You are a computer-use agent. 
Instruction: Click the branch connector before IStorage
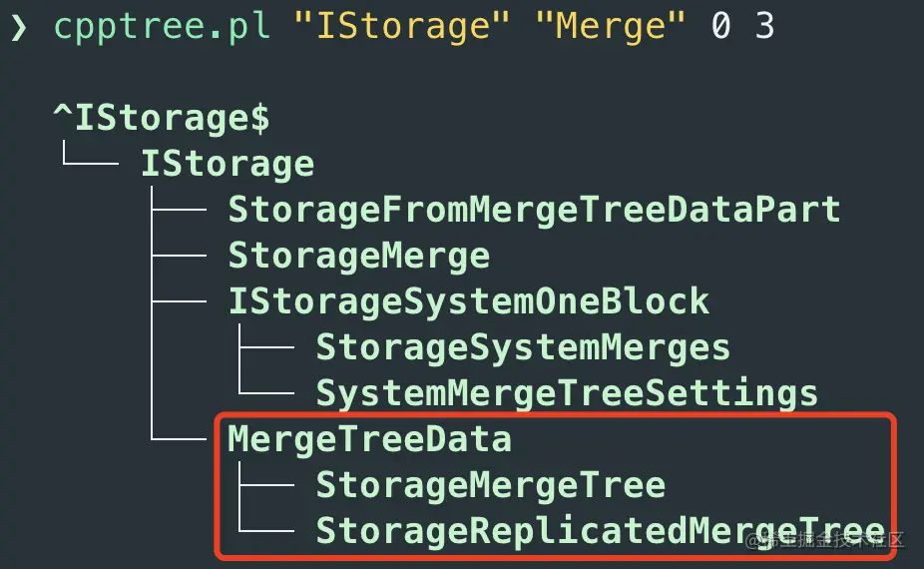pos(90,154)
